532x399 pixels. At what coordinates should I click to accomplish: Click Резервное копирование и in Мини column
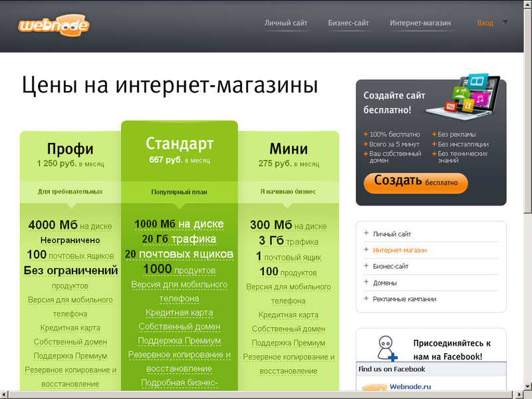coord(289,357)
